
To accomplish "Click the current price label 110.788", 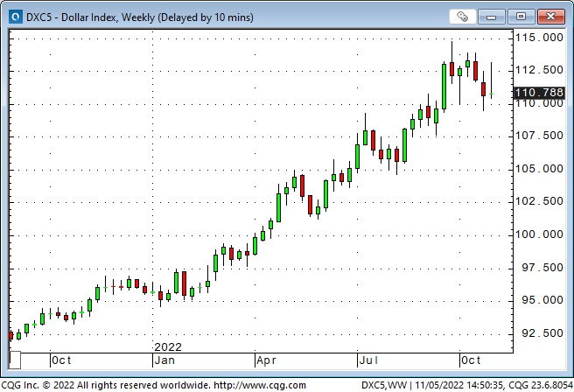I will [x=539, y=92].
